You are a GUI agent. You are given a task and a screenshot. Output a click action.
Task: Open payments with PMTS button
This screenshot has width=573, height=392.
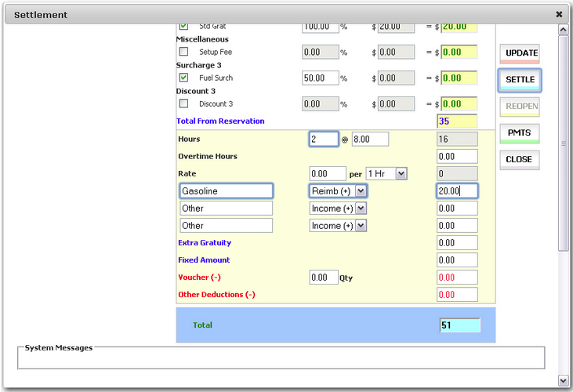click(x=520, y=133)
